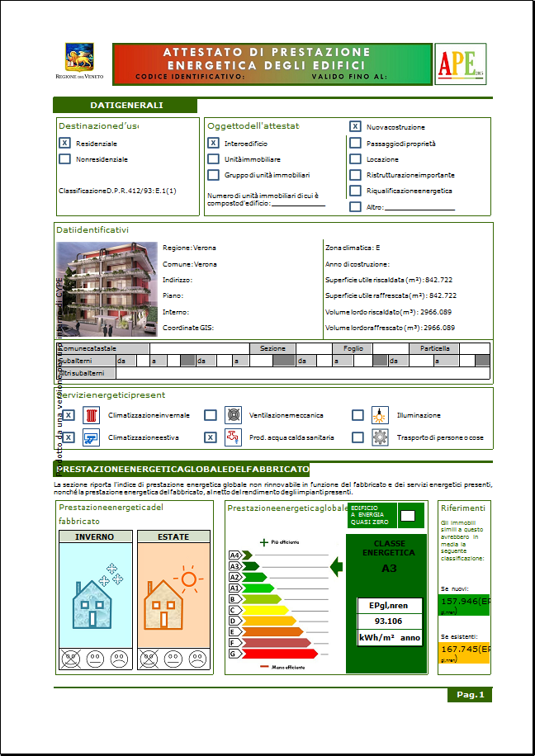Screen dimensions: 535x756
Task: Check the Ventilazione meccanica service checkbox
Action: point(211,415)
